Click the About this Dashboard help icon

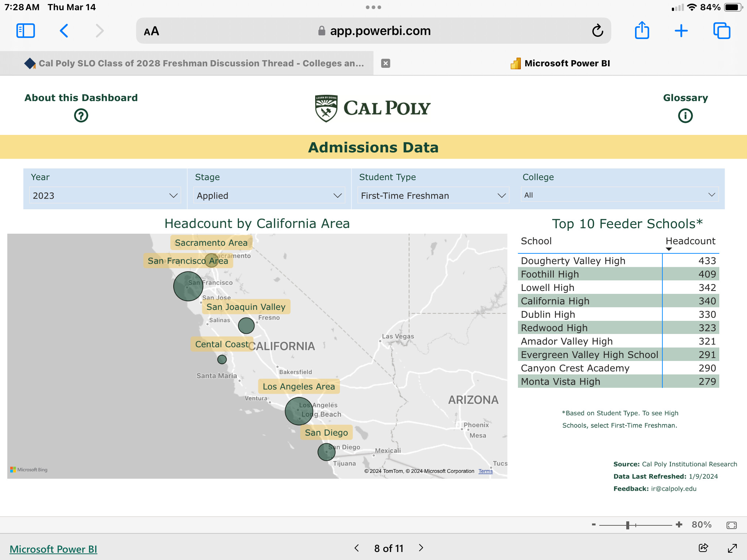(81, 116)
